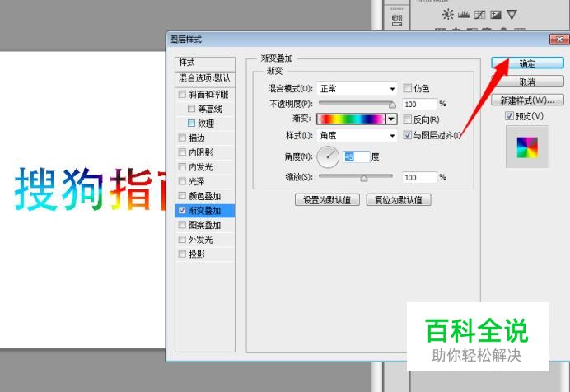Select the 内阴影 label in effect list
The image size is (570, 392).
[x=201, y=152]
